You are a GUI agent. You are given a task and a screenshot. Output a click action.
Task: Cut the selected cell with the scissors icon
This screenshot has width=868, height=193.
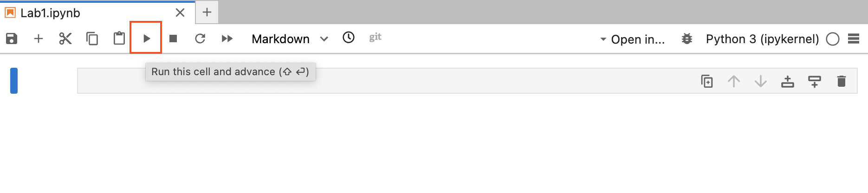click(65, 39)
